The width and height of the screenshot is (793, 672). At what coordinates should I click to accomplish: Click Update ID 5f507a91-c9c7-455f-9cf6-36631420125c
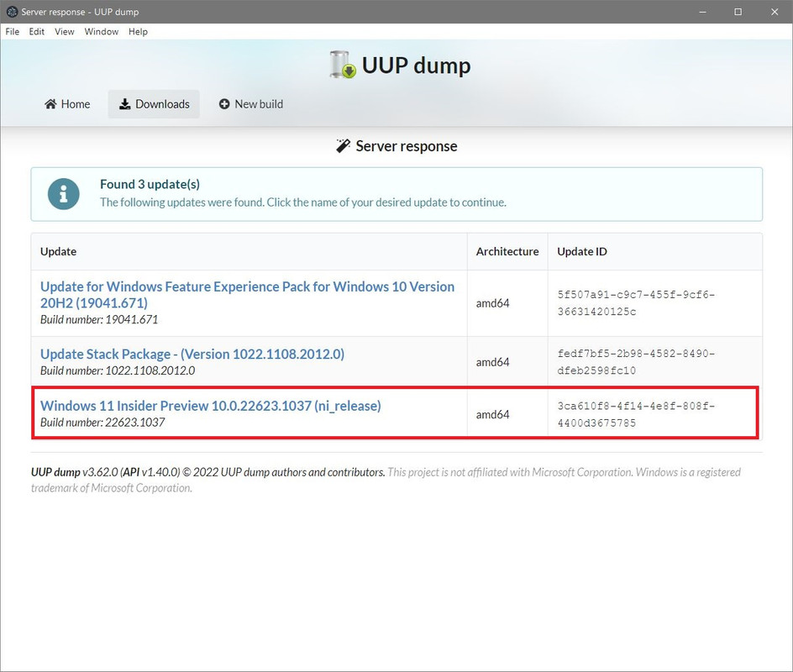click(x=636, y=303)
